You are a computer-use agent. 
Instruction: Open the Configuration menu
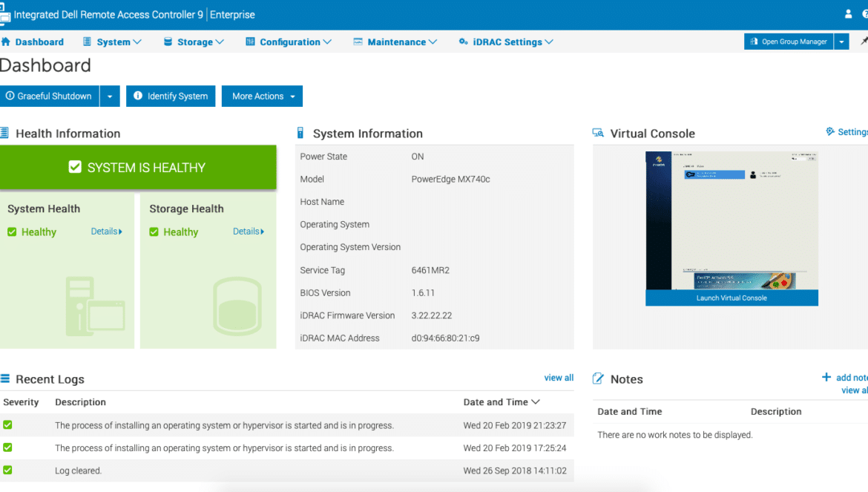tap(289, 42)
